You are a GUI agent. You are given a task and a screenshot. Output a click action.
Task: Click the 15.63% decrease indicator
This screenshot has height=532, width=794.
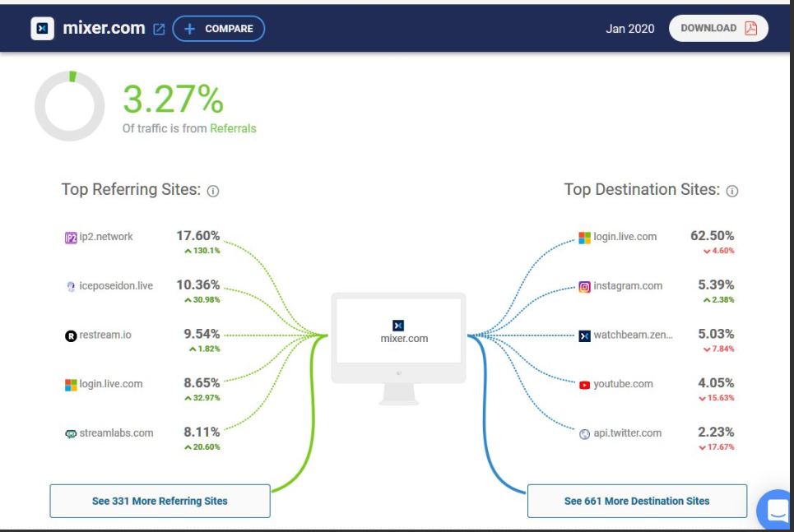pos(717,398)
